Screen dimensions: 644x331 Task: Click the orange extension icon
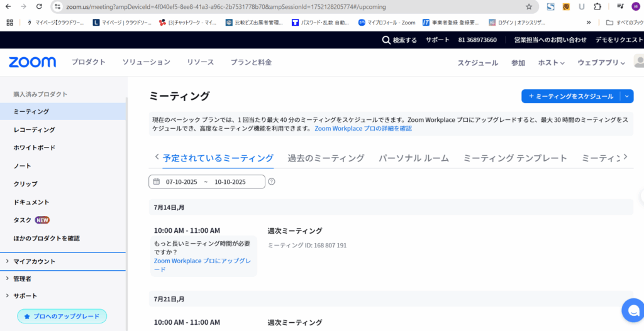click(567, 6)
